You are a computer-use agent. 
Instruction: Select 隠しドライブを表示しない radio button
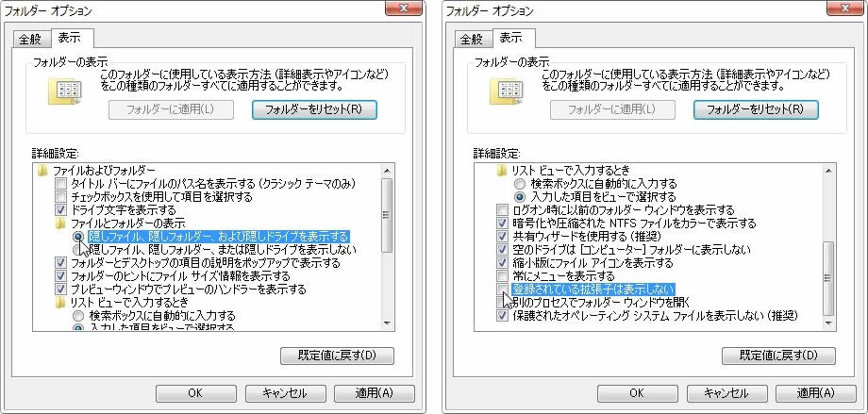point(78,250)
